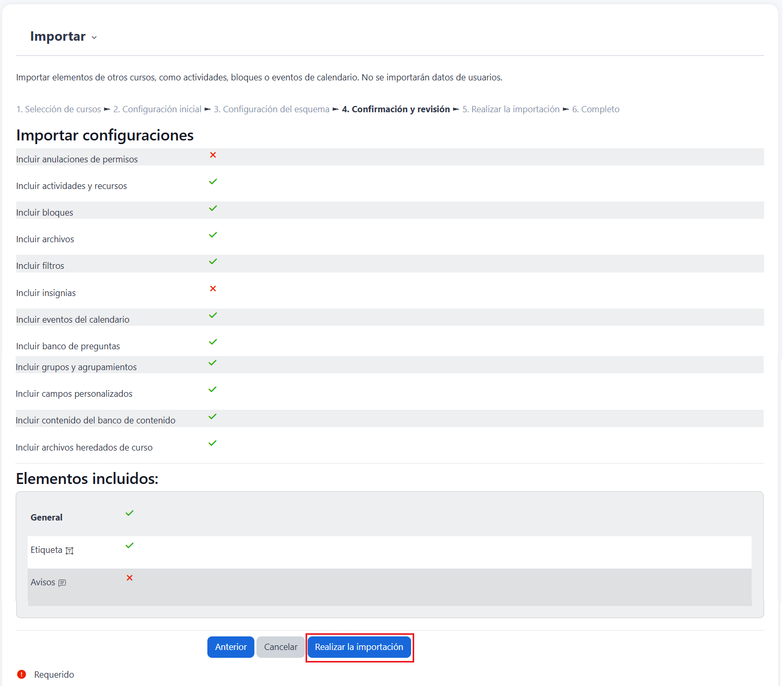Click the green check beside Incluir banco de preguntas
The image size is (784, 686).
[213, 342]
